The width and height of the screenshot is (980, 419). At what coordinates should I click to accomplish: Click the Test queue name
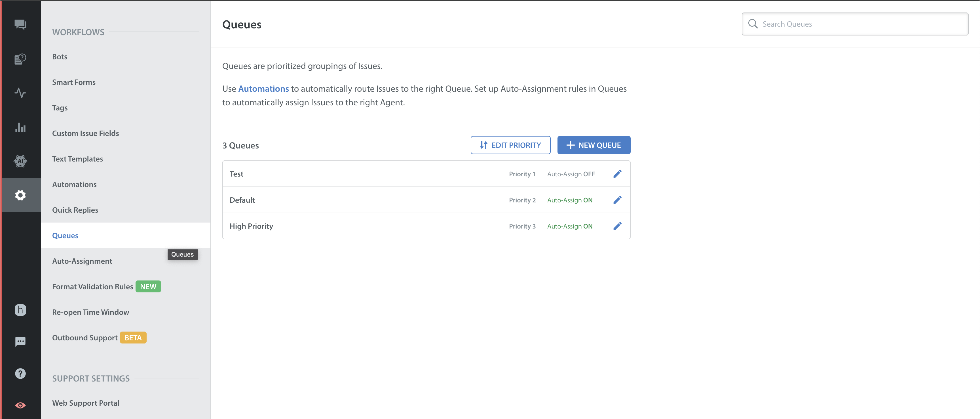[x=236, y=174]
